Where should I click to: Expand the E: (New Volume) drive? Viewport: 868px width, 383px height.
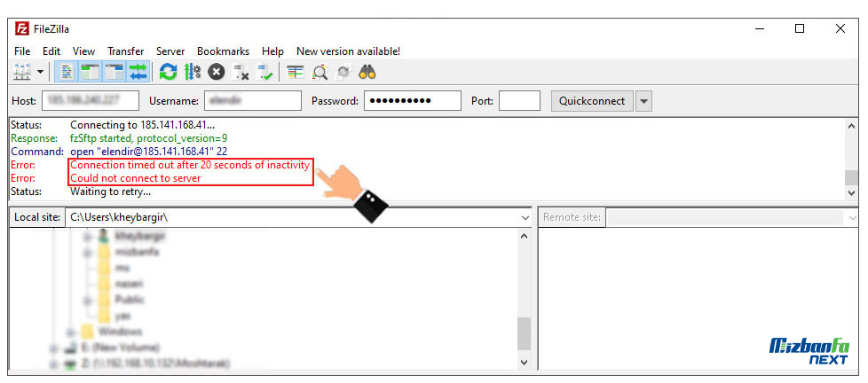[x=54, y=348]
